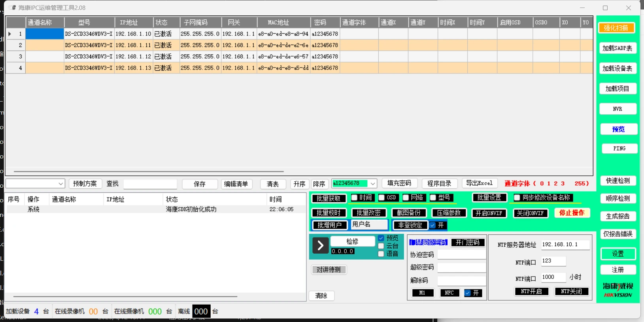Click the MAC地址 column header
The image size is (644, 322).
pos(283,23)
